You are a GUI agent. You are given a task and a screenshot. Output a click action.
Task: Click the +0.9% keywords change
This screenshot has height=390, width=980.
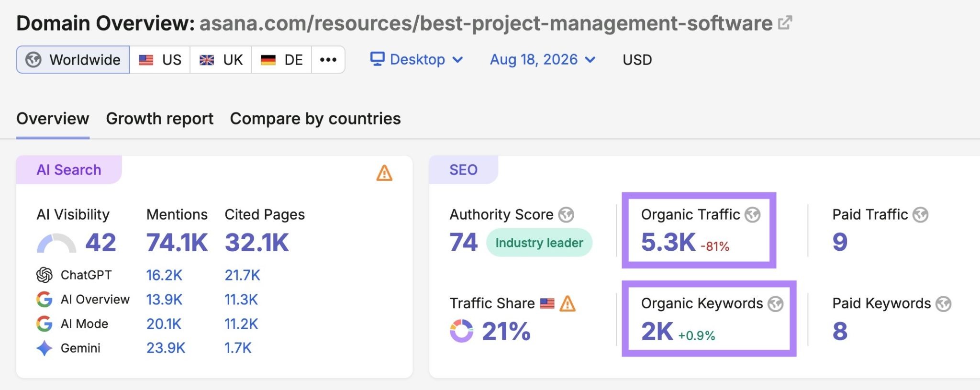click(x=697, y=335)
